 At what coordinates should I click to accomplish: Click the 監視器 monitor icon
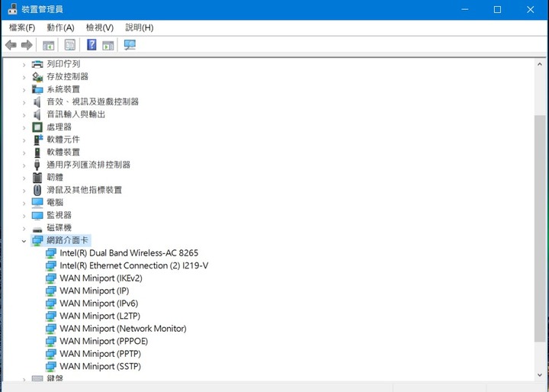click(x=37, y=215)
